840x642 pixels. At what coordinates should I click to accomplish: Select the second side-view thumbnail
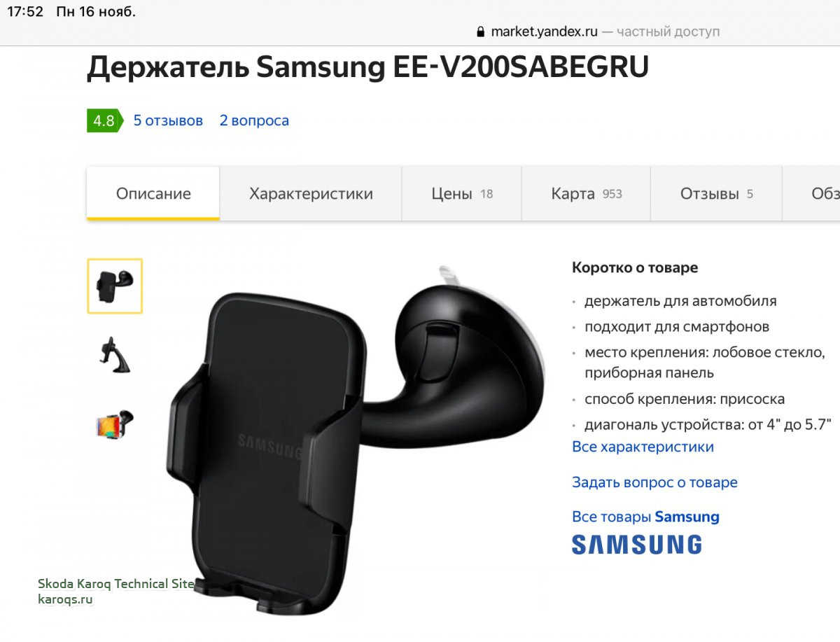(115, 355)
